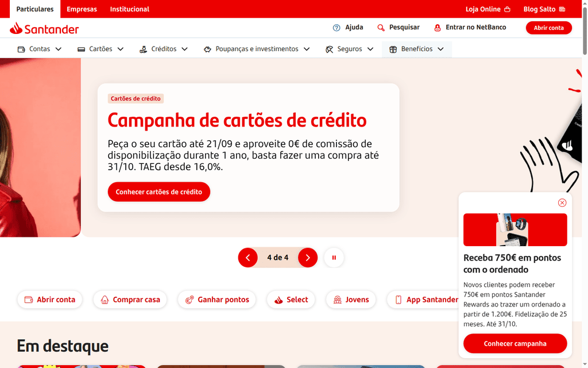
Task: Click Conhecer cartões de crédito button
Action: (x=159, y=192)
